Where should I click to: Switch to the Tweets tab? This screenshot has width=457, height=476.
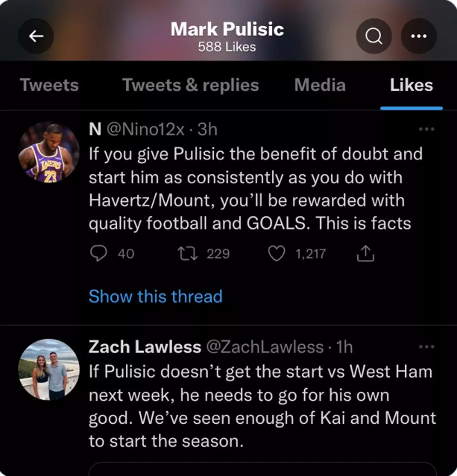pos(49,85)
